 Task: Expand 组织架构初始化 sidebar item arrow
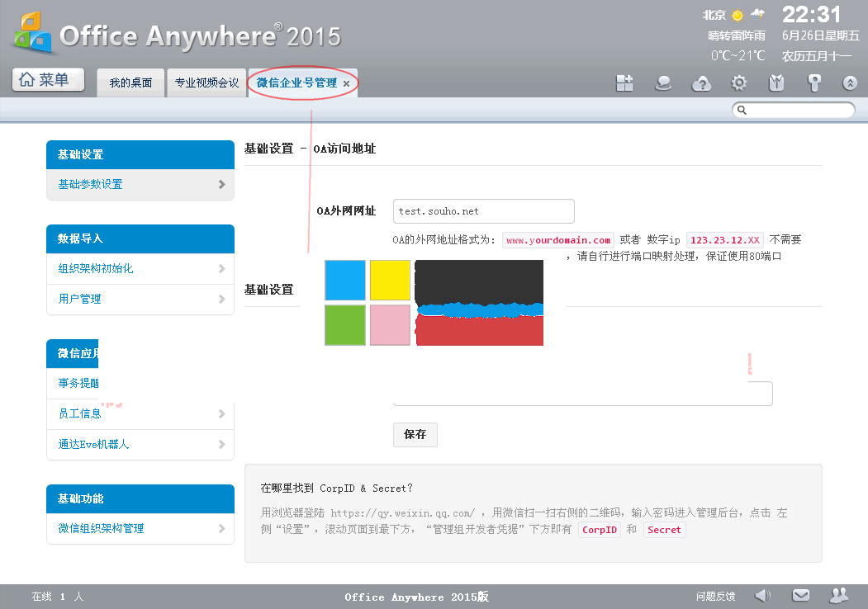tap(221, 268)
